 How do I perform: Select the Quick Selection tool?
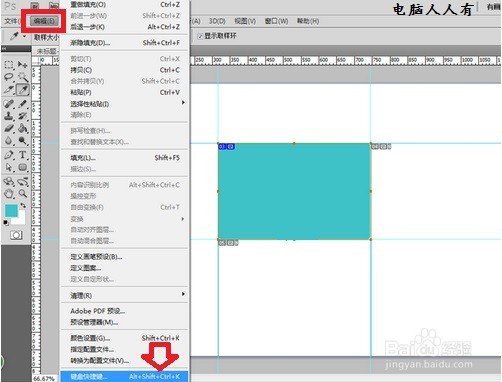(x=23, y=77)
